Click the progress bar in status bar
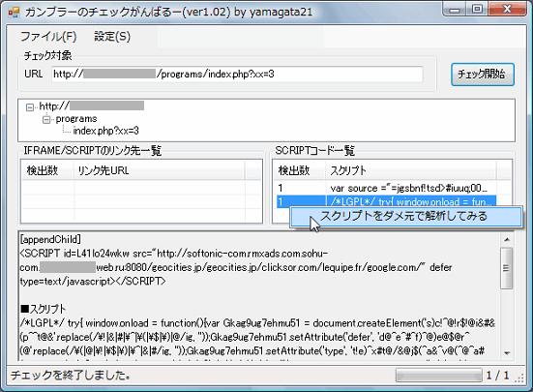 point(439,376)
